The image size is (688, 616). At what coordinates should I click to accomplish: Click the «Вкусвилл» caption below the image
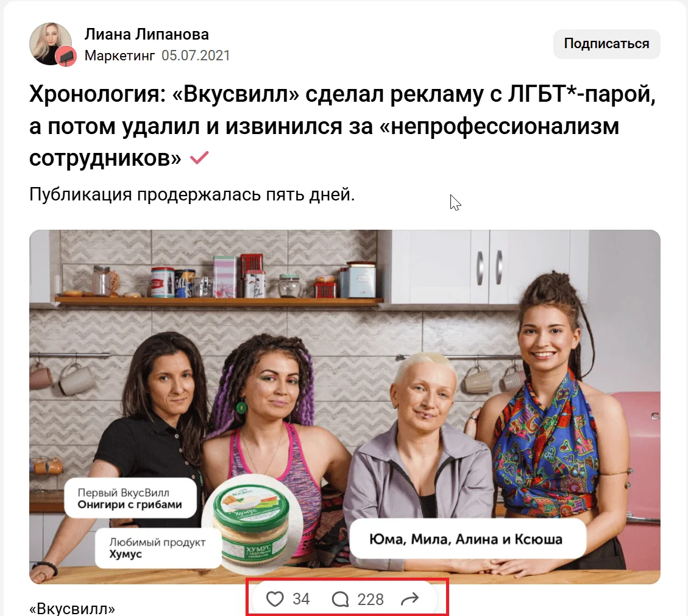(x=72, y=609)
